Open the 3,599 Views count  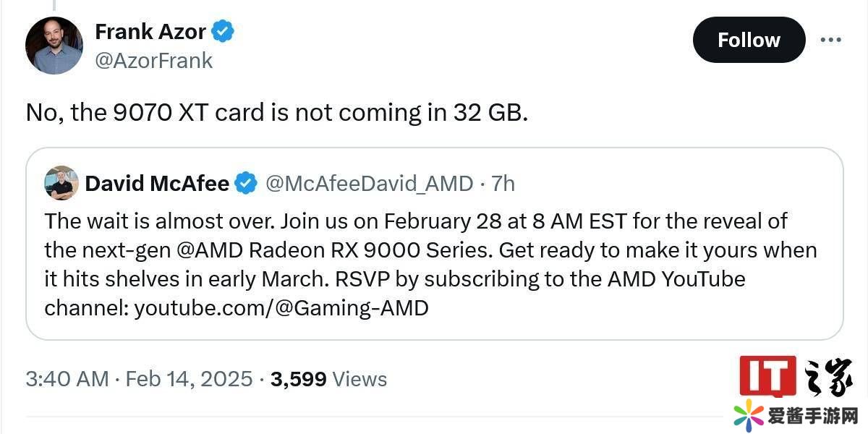(328, 379)
